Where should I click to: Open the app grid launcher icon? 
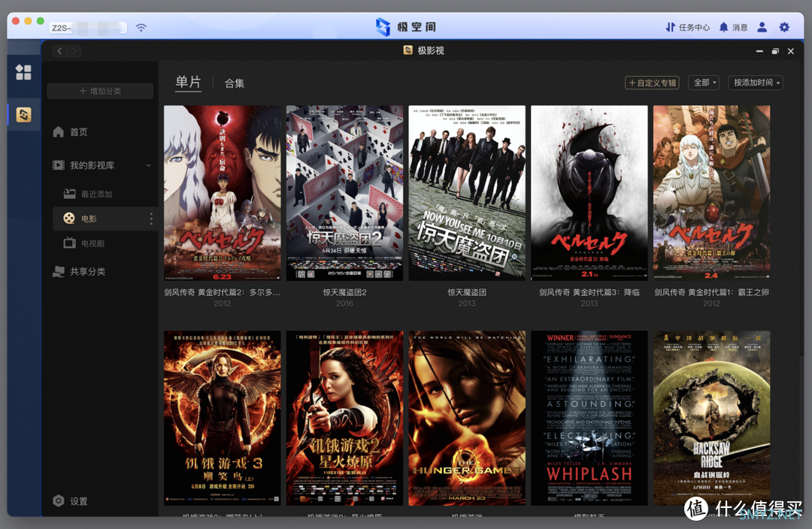pyautogui.click(x=23, y=72)
